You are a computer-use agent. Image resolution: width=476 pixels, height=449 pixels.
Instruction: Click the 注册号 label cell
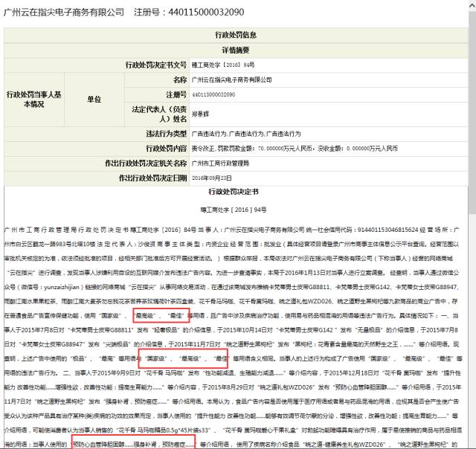(157, 94)
